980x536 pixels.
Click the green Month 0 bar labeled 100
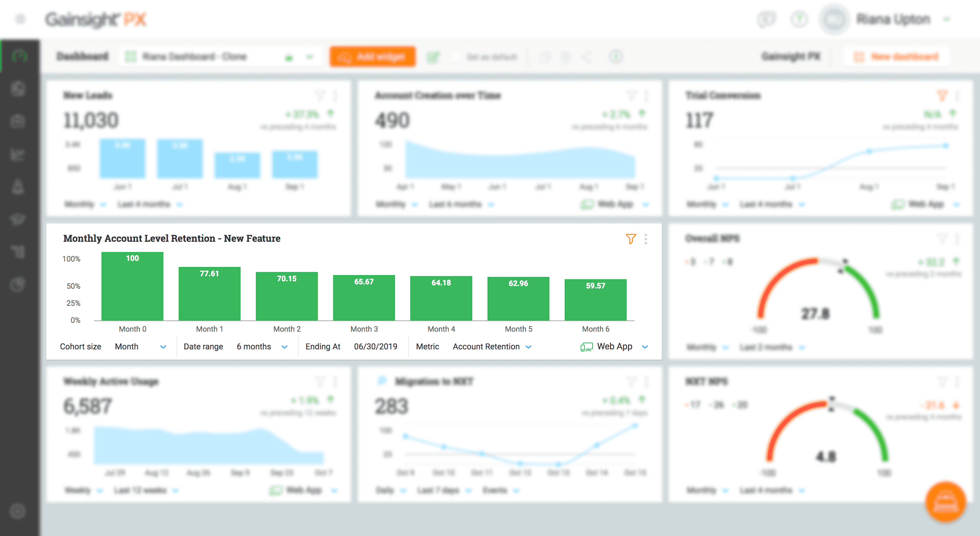click(x=133, y=287)
